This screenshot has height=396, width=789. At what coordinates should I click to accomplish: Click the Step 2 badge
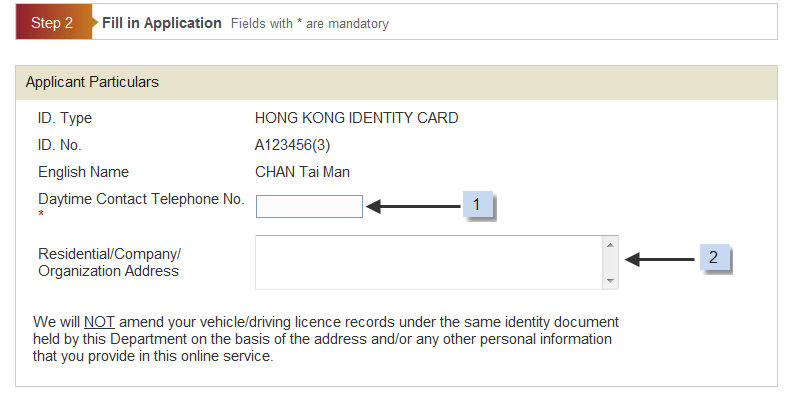click(54, 22)
